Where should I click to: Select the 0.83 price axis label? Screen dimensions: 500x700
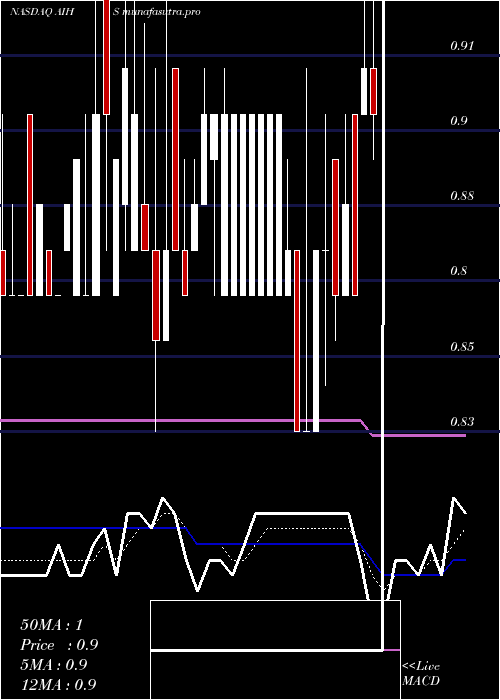pyautogui.click(x=462, y=421)
